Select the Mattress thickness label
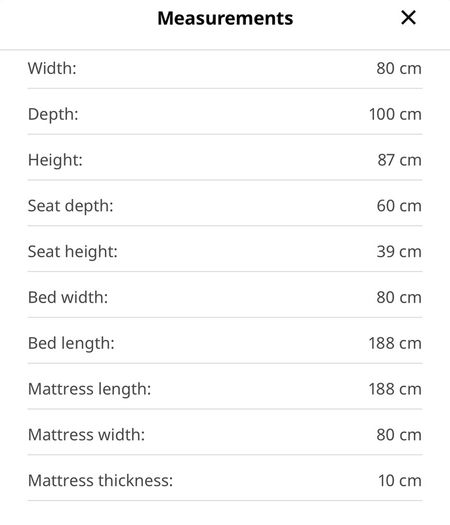Viewport: 450px width, 525px height. [100, 480]
